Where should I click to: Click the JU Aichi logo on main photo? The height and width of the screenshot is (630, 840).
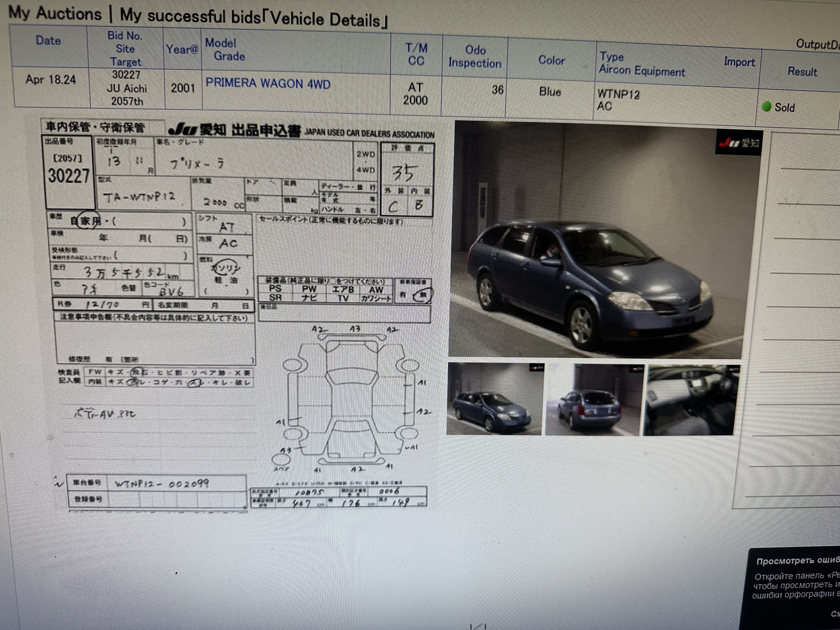tap(739, 143)
